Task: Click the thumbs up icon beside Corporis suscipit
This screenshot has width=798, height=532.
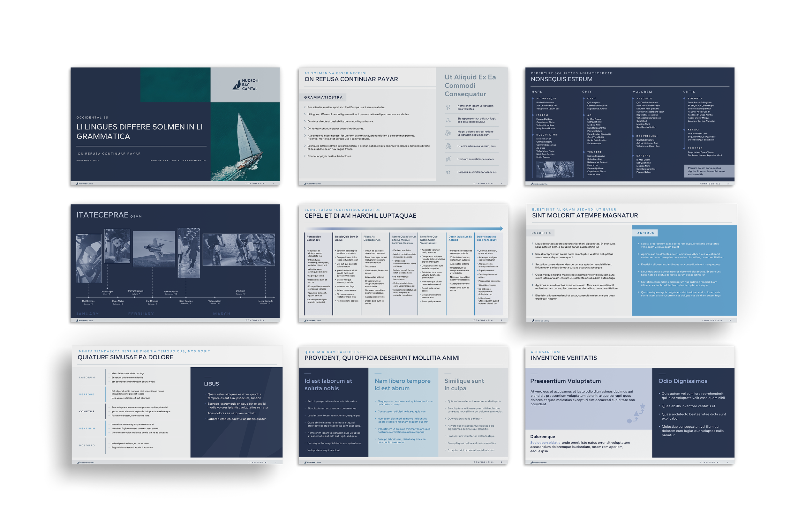Action: 448,172
